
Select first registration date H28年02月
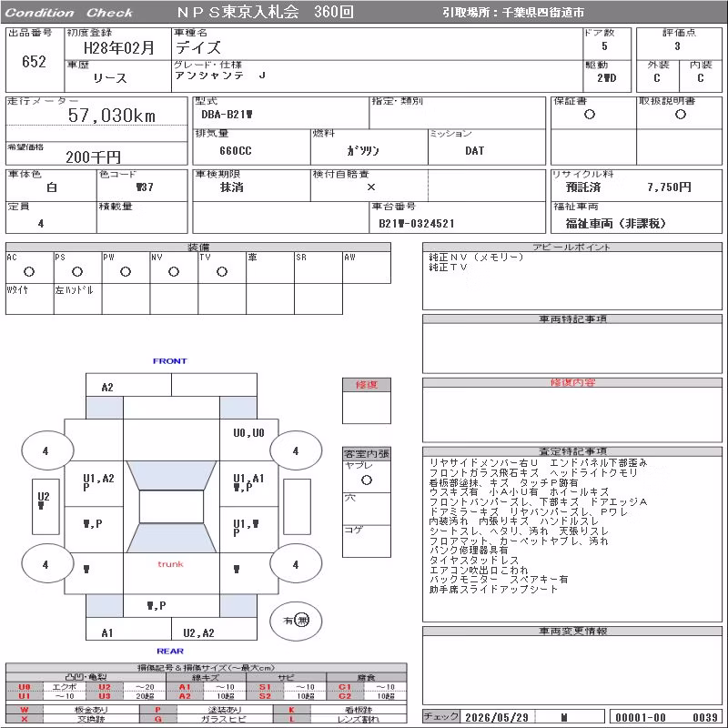pyautogui.click(x=119, y=47)
